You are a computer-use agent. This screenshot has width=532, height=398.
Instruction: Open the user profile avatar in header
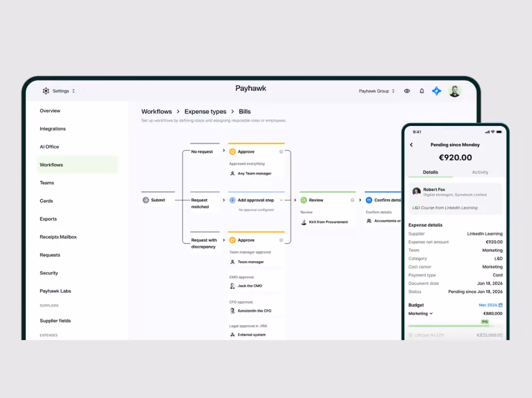click(x=455, y=91)
